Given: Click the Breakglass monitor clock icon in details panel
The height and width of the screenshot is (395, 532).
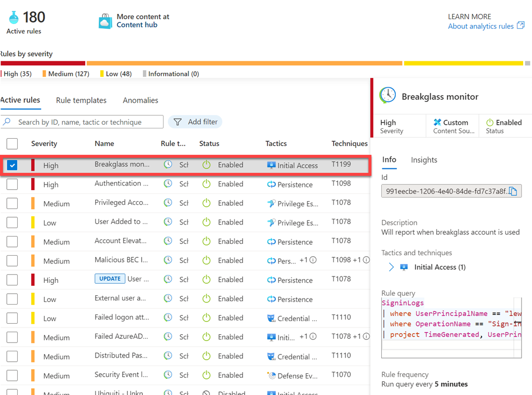Looking at the screenshot, I should (x=387, y=96).
